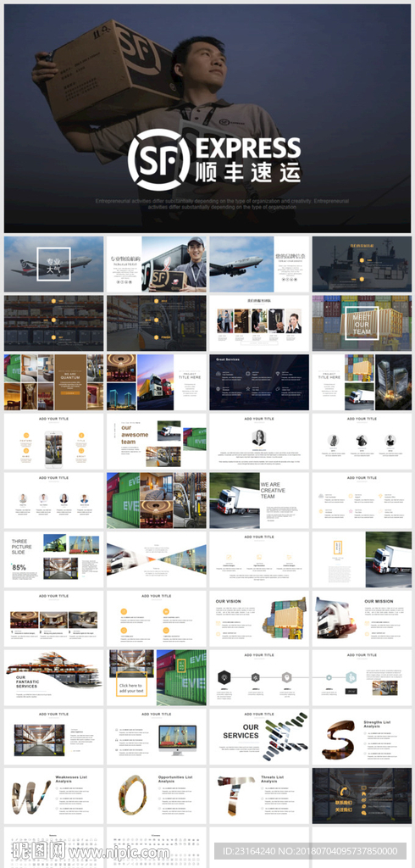Open the courier holding SF box slide

157,264
